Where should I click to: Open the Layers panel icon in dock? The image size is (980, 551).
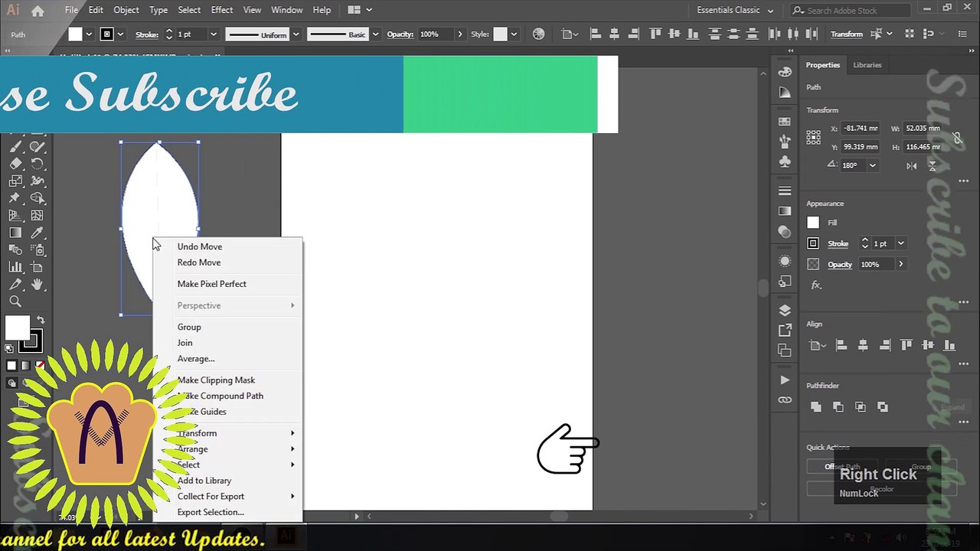785,311
